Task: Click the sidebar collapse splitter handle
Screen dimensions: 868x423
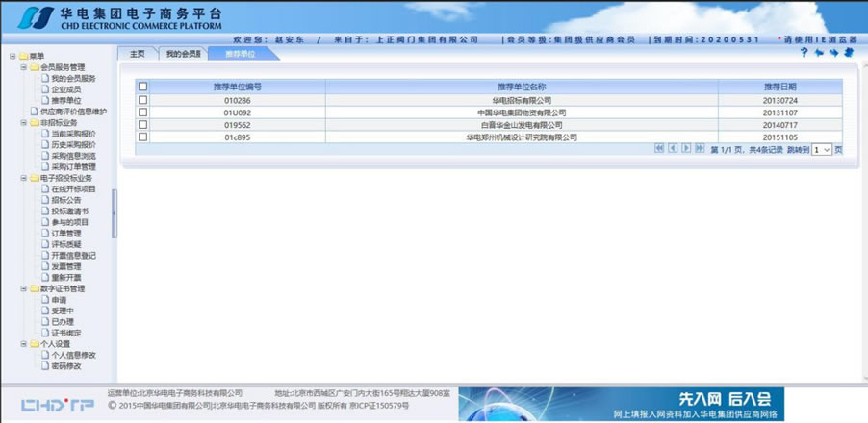Action: tap(114, 205)
